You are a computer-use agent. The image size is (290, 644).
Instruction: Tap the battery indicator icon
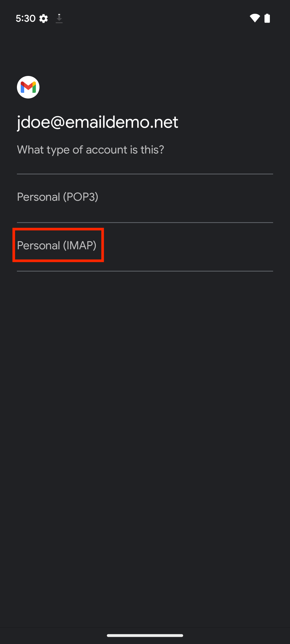(x=267, y=18)
